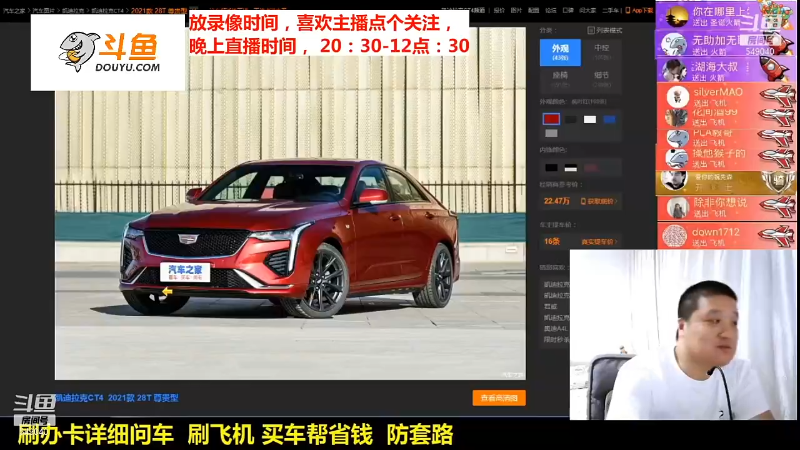Open the 凯迪拉克CT4 2021款 28T title link

(117, 398)
